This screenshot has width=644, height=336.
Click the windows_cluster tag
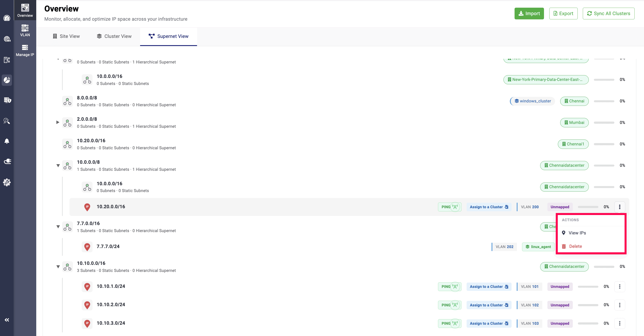tap(532, 101)
